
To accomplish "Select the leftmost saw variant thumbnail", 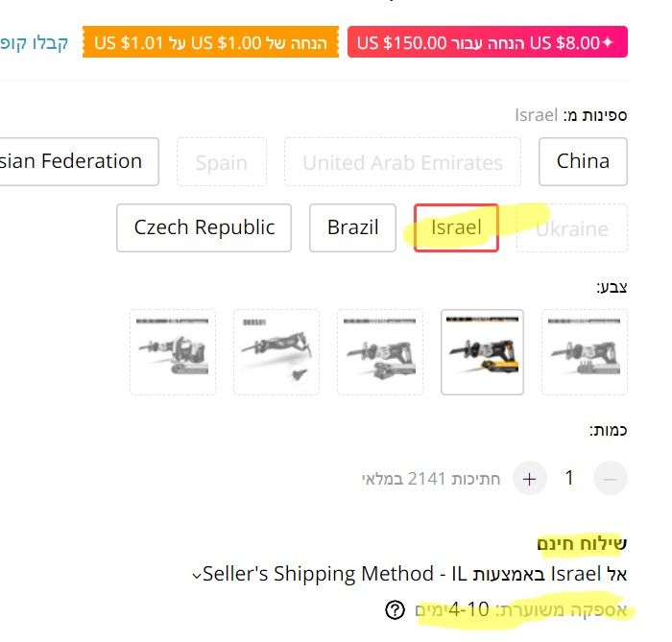I will [x=173, y=351].
